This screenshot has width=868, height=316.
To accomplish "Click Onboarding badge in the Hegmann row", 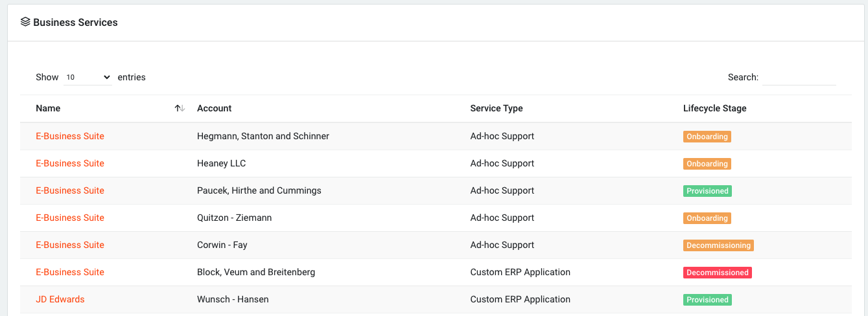I will click(707, 137).
